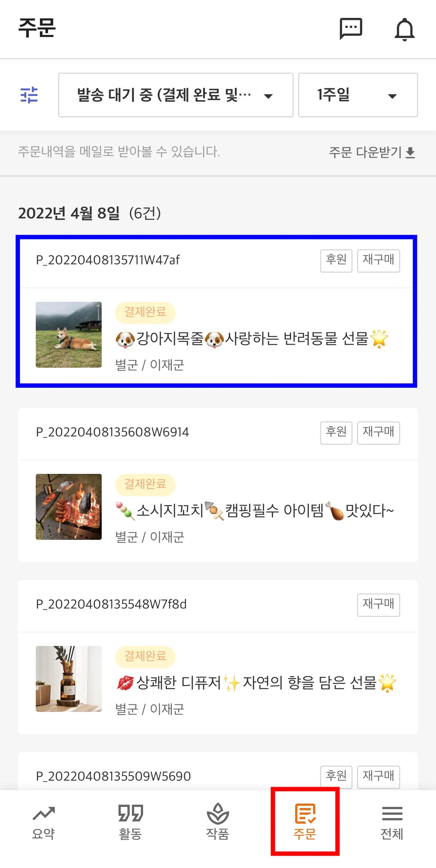Click 재구매 on the diffuser order
This screenshot has width=436, height=868.
(379, 605)
